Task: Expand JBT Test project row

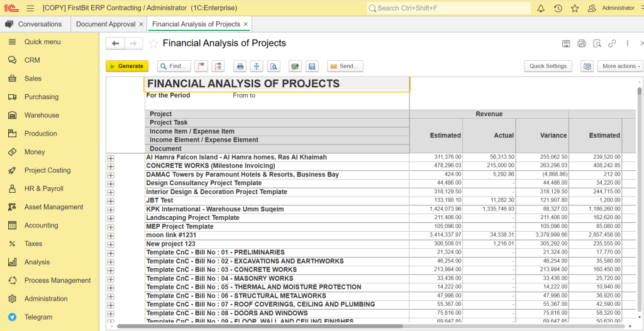Action: (x=111, y=201)
